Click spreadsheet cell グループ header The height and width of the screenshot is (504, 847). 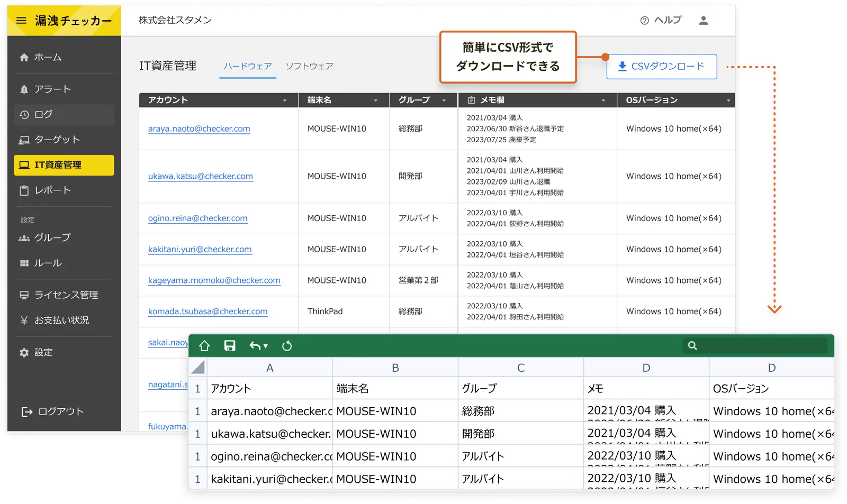(x=521, y=389)
